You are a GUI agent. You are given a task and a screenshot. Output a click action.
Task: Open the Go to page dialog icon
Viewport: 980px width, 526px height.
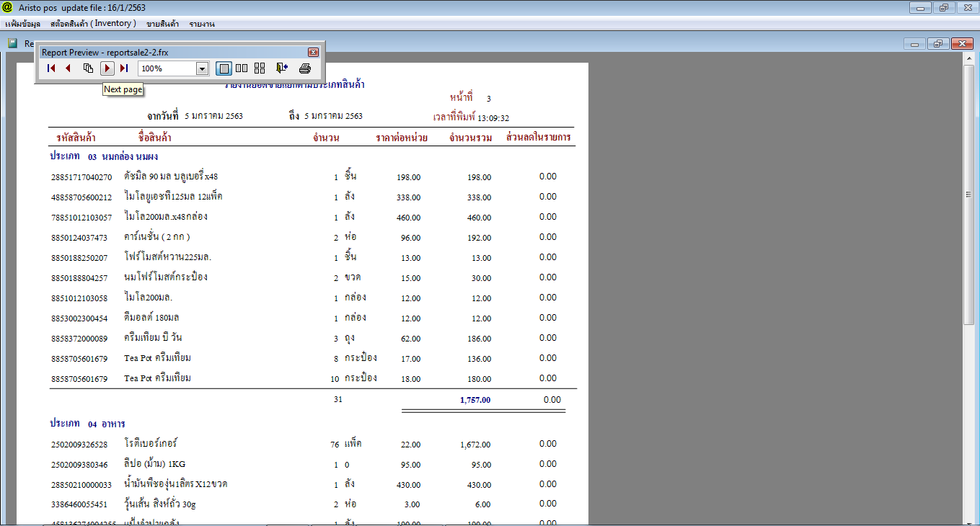88,68
